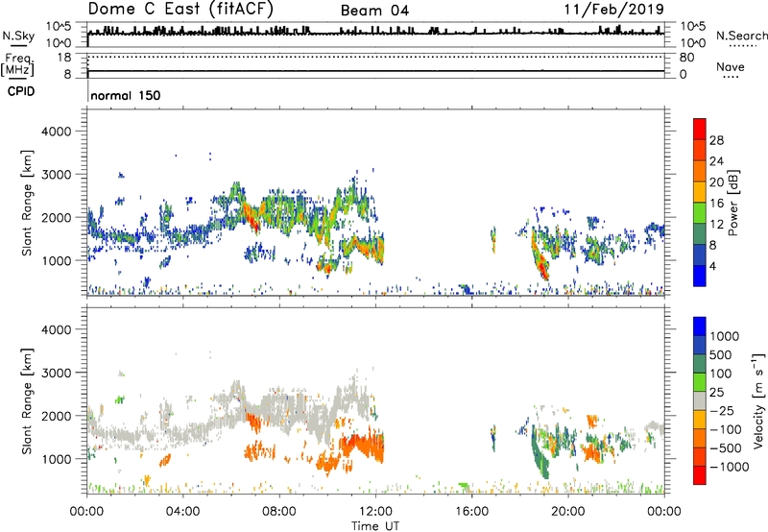
Task: Select the 'normal 150' CPID text
Action: (126, 95)
